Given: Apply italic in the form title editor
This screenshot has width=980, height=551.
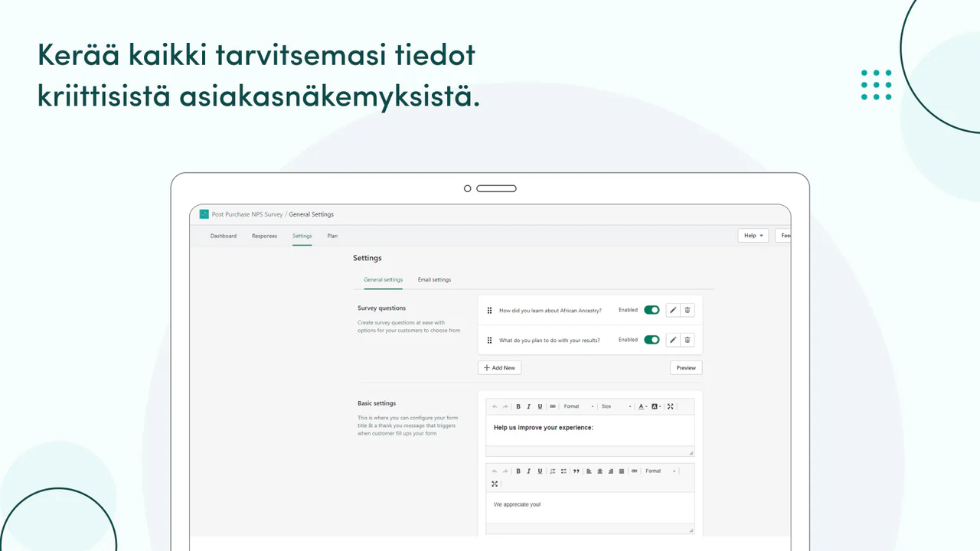Looking at the screenshot, I should (x=528, y=406).
